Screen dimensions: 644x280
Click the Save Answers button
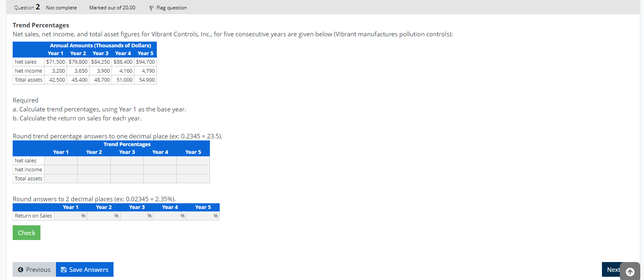point(85,269)
